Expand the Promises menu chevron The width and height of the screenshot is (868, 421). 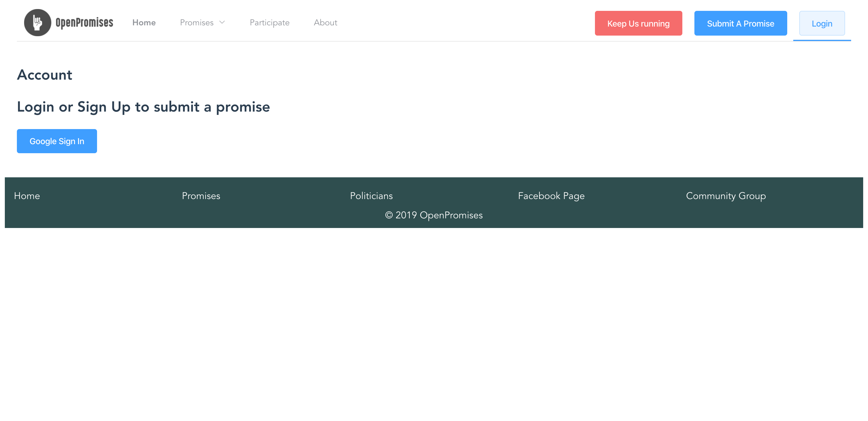[222, 23]
